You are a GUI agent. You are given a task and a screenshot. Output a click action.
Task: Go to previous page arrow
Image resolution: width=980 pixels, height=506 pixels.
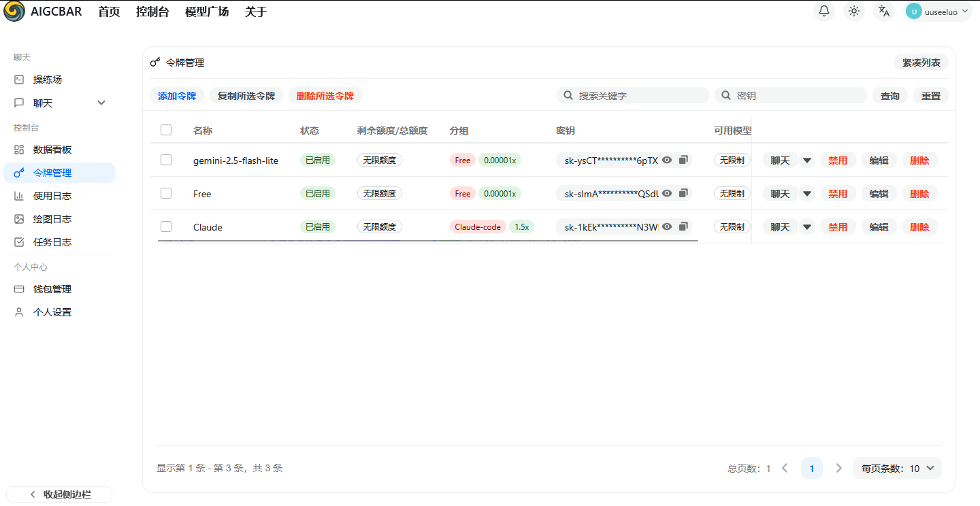click(785, 468)
